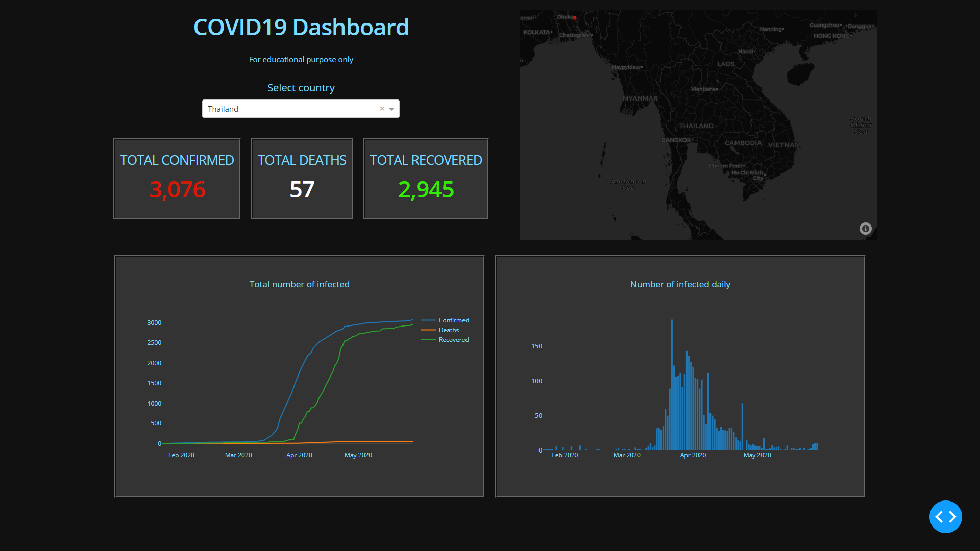The image size is (980, 551).
Task: Click the map info attribution icon
Action: tap(865, 229)
